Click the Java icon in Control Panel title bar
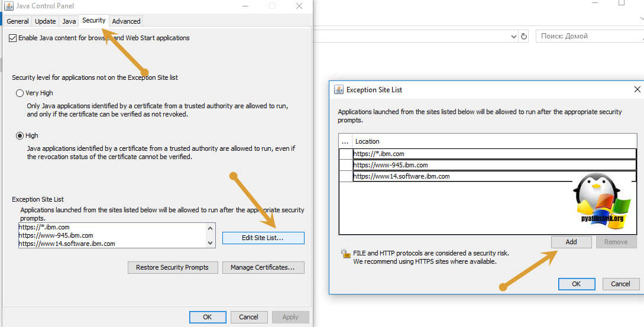The image size is (644, 327). 8,6
